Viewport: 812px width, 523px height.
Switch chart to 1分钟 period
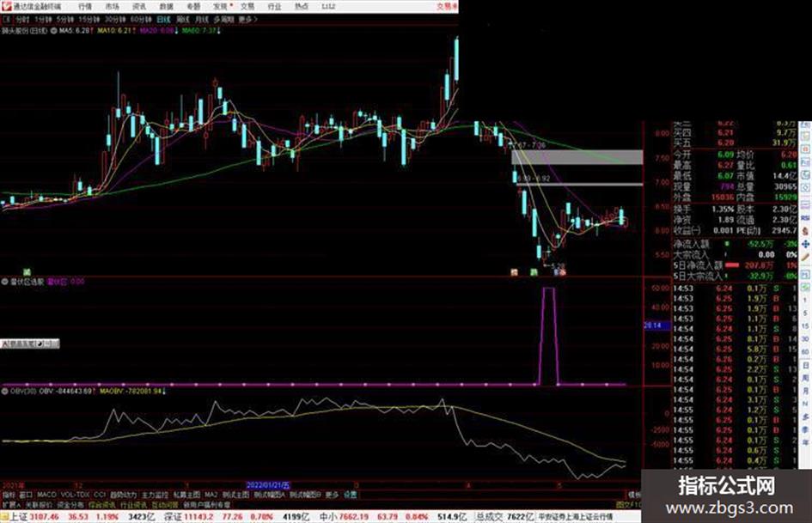click(43, 19)
